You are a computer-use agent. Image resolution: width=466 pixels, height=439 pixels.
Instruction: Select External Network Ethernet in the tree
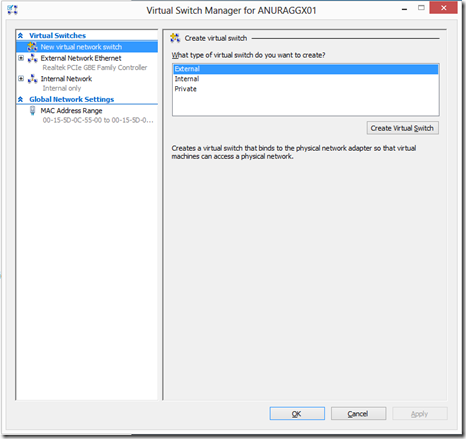point(81,58)
